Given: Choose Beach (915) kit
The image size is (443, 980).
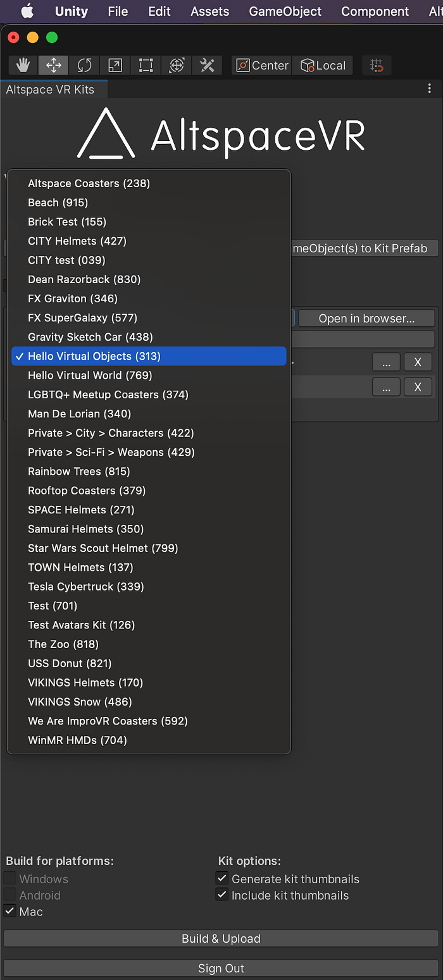Looking at the screenshot, I should click(x=149, y=202).
